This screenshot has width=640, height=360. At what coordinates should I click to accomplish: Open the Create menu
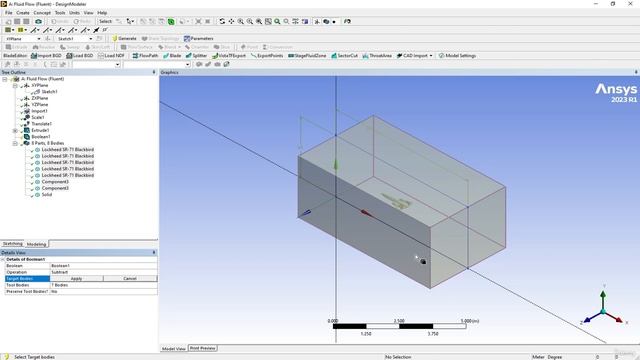coord(23,13)
